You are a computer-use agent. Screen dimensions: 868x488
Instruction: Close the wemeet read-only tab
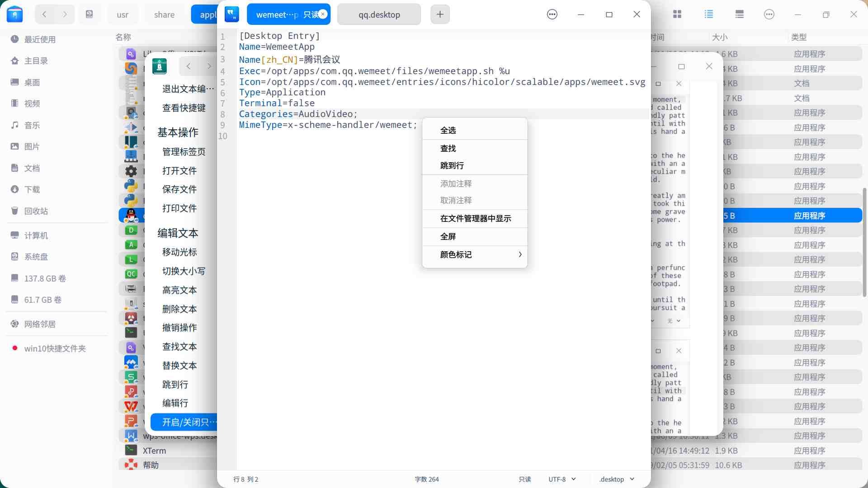click(323, 14)
